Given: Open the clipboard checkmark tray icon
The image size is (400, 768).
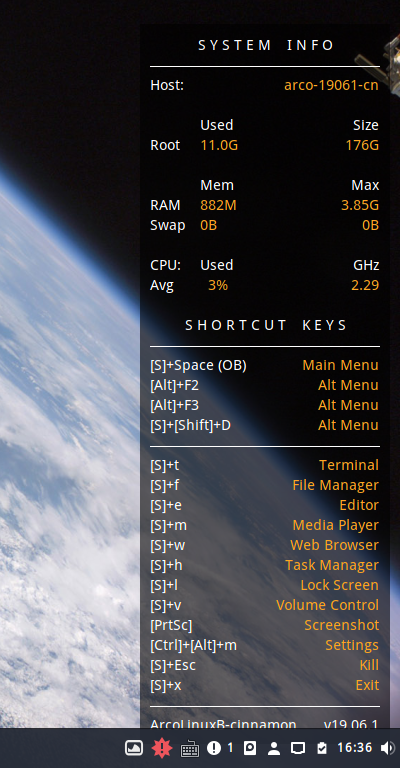Looking at the screenshot, I should point(322,748).
